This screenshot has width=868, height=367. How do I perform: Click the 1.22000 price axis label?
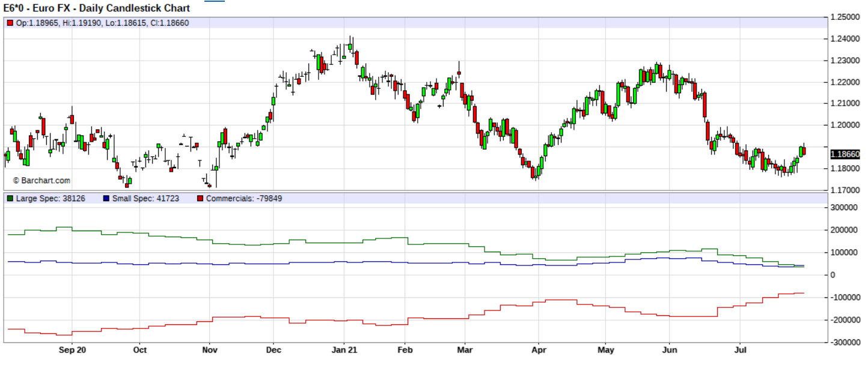click(845, 82)
